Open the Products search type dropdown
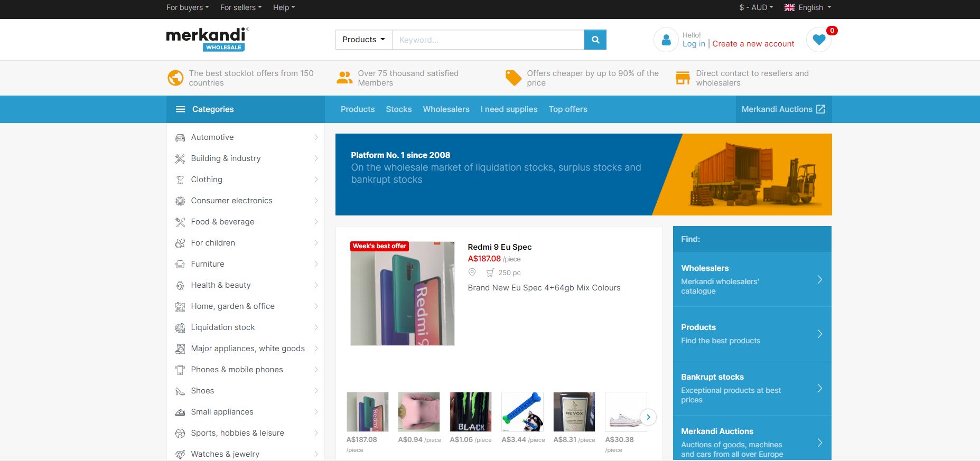This screenshot has height=461, width=980. [364, 40]
